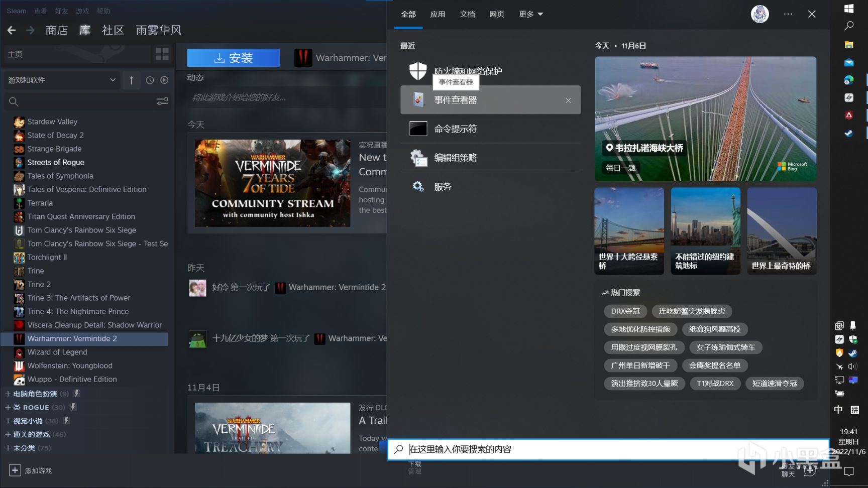Click 添加游戏 at bottom of Steam
The height and width of the screenshot is (488, 868).
[31, 470]
